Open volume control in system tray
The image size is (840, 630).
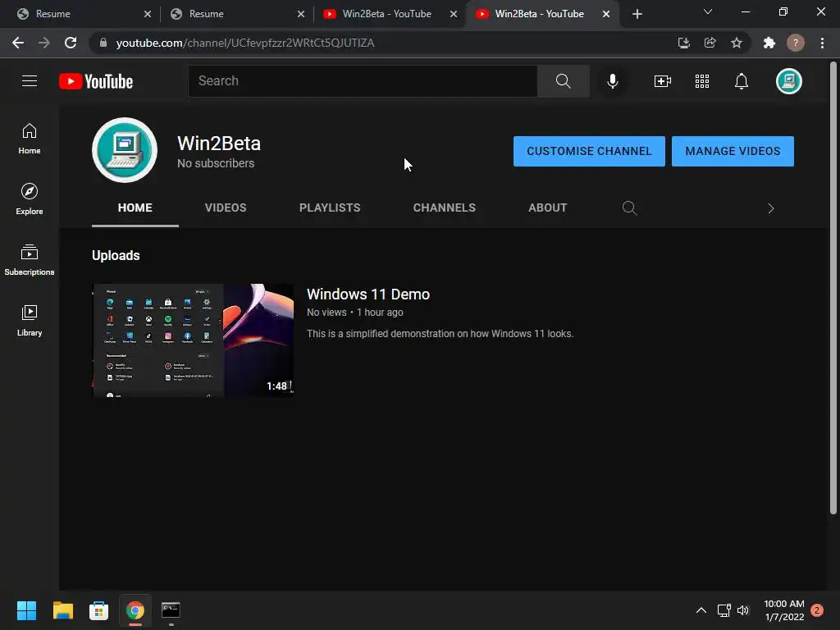pyautogui.click(x=743, y=610)
